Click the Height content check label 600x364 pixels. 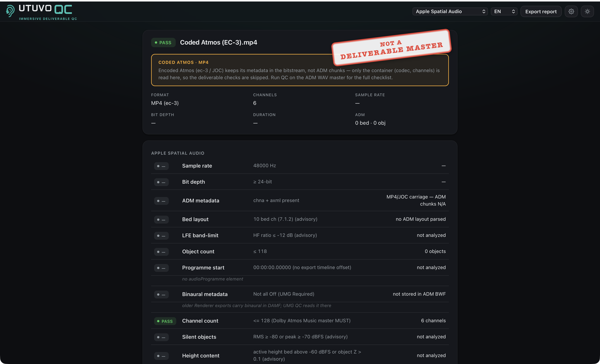click(201, 356)
